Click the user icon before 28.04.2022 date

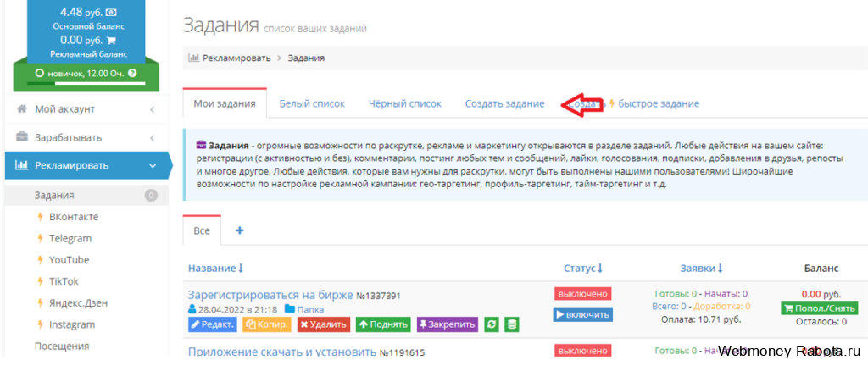[192, 309]
